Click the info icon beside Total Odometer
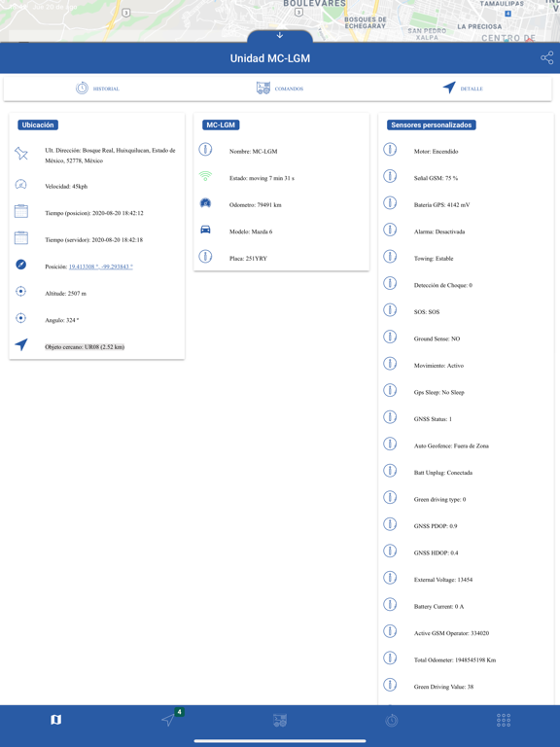 point(390,658)
